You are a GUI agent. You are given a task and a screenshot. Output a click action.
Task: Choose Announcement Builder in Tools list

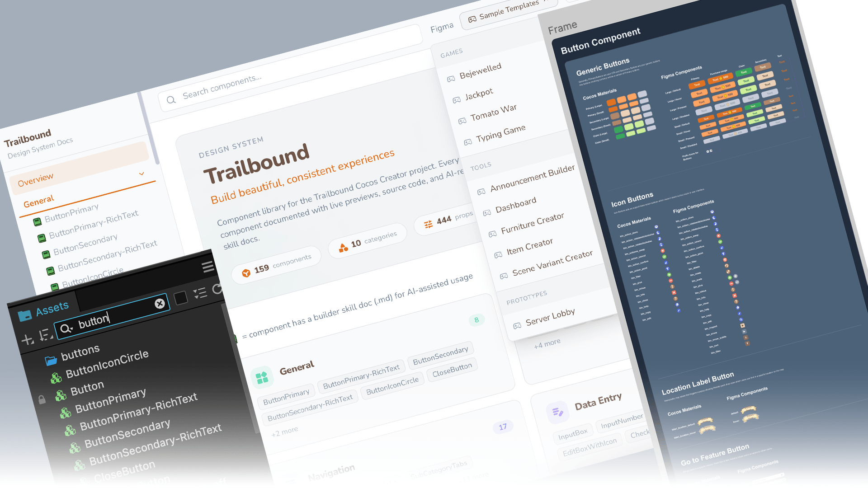pos(533,178)
